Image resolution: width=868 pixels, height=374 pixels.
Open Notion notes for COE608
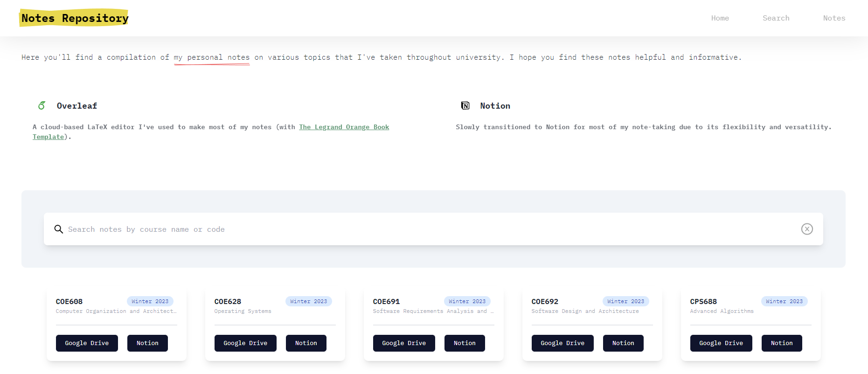pyautogui.click(x=147, y=343)
